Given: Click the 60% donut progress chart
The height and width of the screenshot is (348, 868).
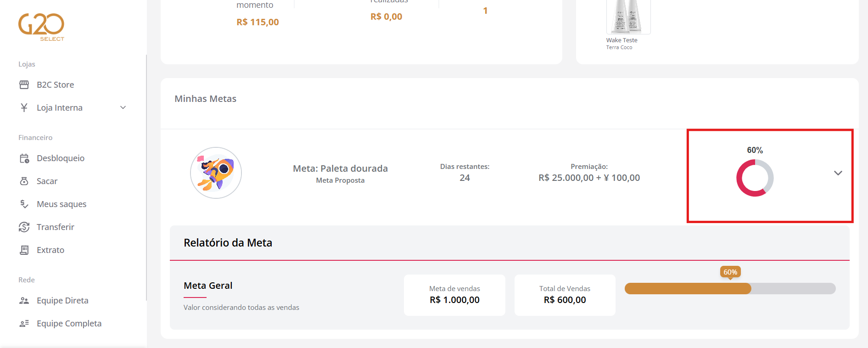Looking at the screenshot, I should [755, 178].
